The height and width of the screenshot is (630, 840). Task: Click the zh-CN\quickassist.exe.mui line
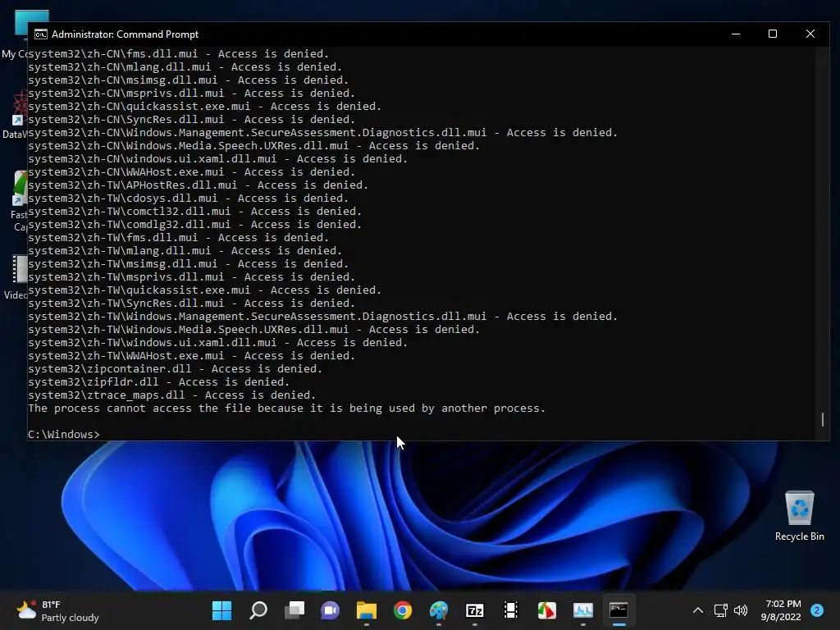click(x=204, y=106)
